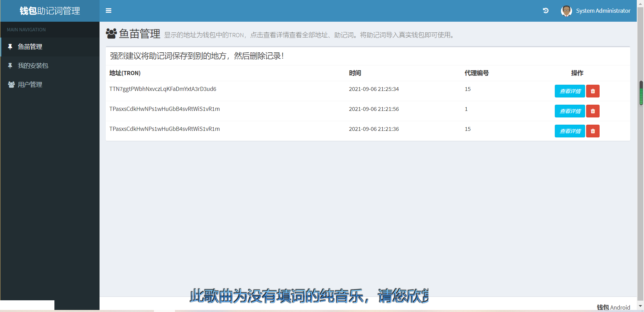Select 鱼苗管理 in the sidebar navigation

(30, 47)
